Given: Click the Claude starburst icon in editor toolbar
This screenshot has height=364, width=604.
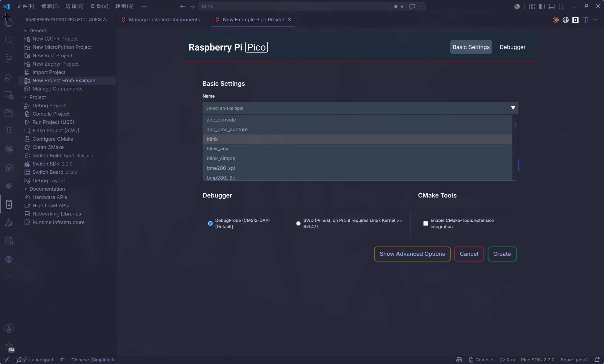Looking at the screenshot, I should pyautogui.click(x=556, y=20).
